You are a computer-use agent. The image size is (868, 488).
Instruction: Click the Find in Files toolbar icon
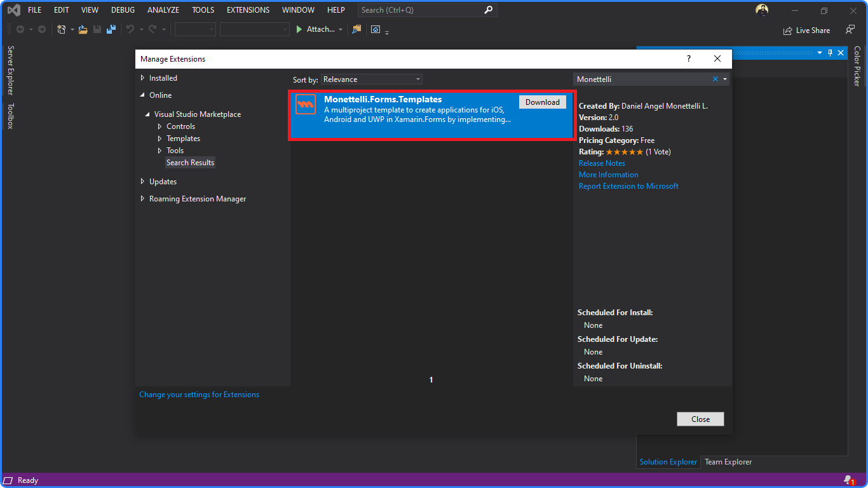pyautogui.click(x=356, y=29)
